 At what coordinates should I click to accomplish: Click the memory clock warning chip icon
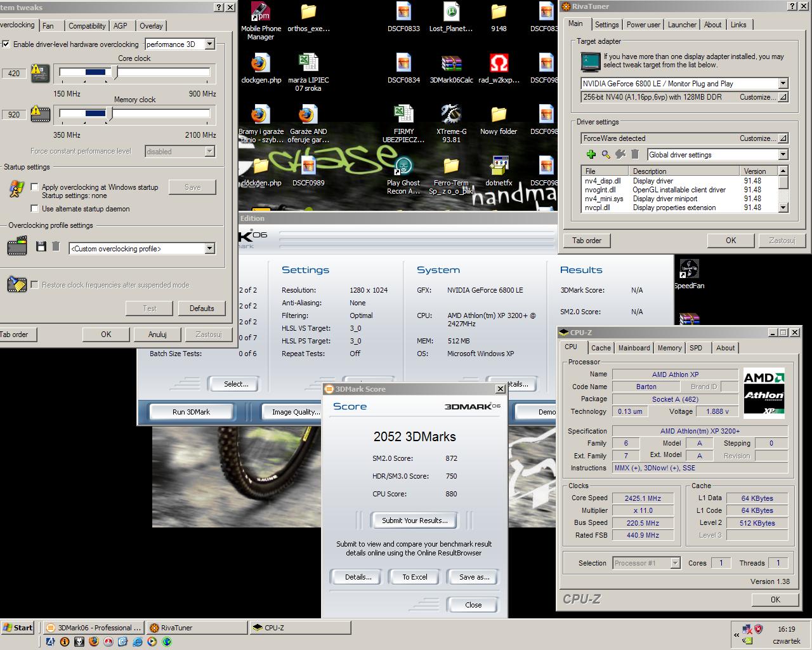tap(40, 114)
